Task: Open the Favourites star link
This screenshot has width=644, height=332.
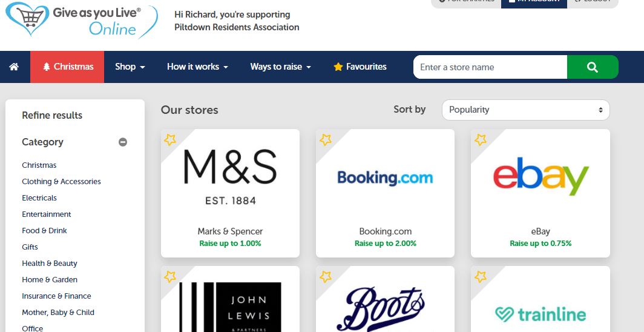Action: [360, 67]
